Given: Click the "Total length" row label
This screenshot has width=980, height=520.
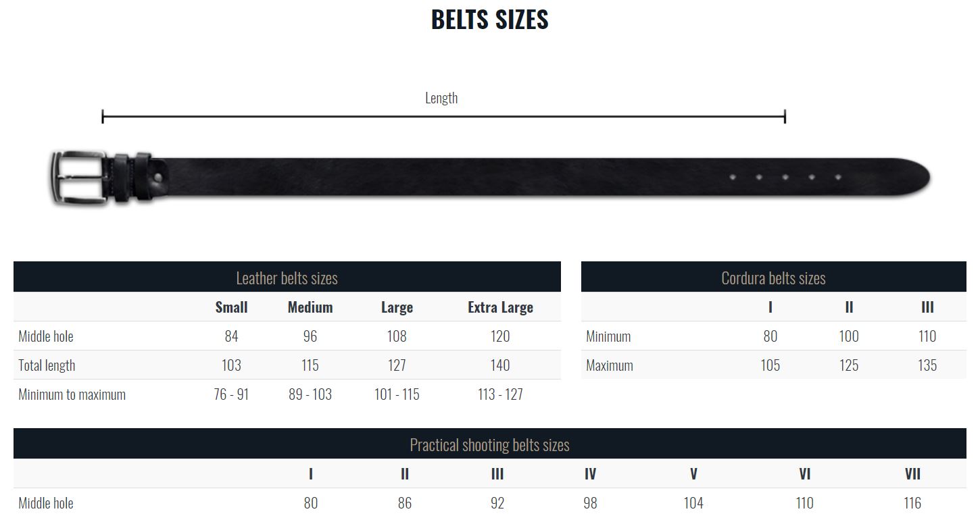Looking at the screenshot, I should pos(47,365).
